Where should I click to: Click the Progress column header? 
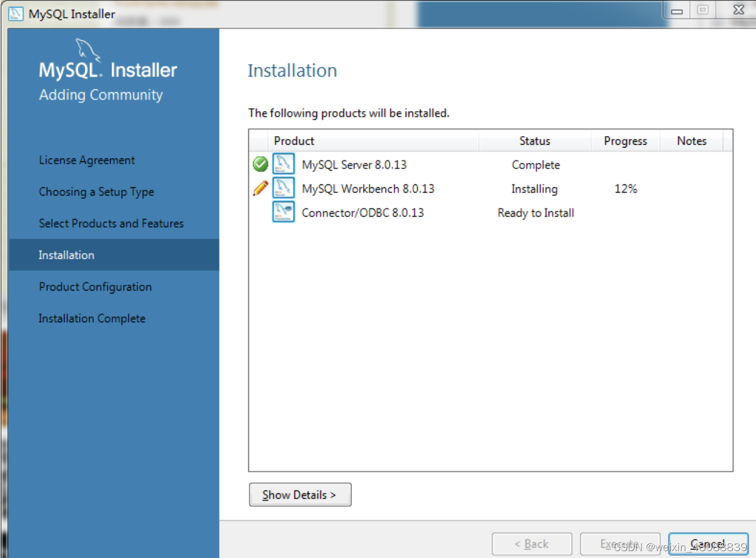point(625,141)
